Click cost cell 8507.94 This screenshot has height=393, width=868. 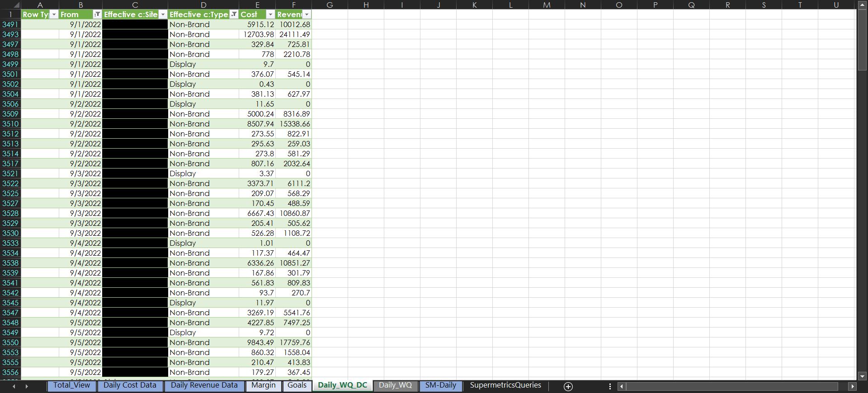(257, 124)
